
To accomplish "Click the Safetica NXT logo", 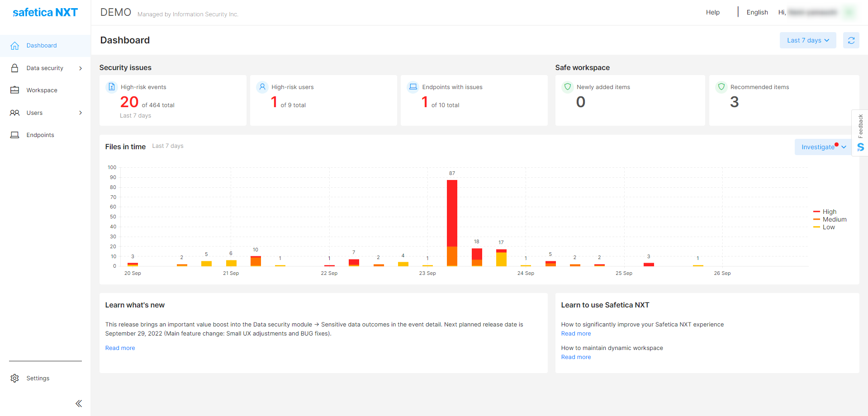I will pyautogui.click(x=45, y=12).
